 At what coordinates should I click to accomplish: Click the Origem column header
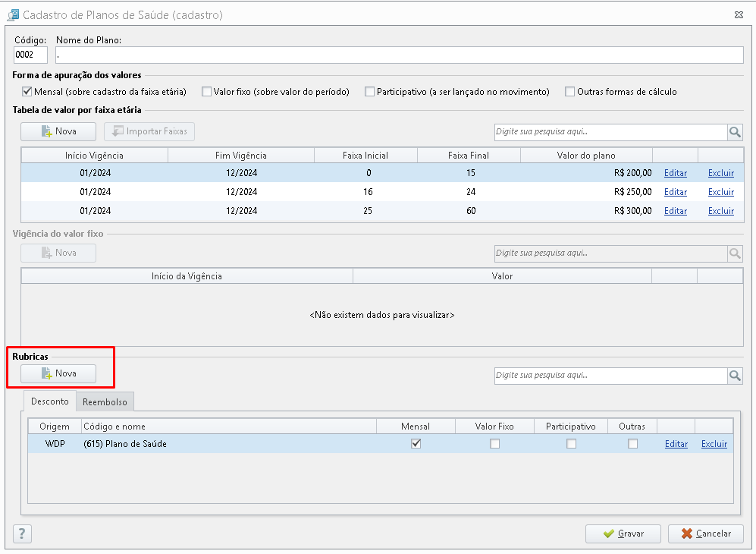[x=55, y=426]
